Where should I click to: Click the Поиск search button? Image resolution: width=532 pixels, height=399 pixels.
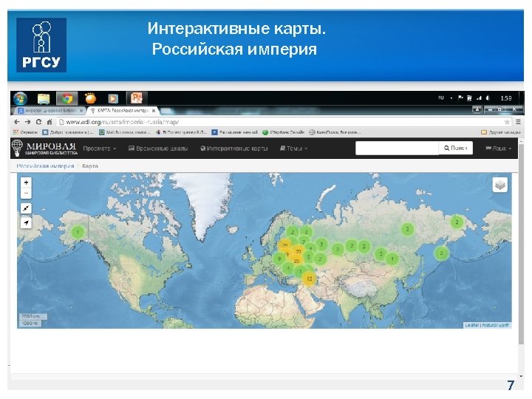(x=456, y=148)
